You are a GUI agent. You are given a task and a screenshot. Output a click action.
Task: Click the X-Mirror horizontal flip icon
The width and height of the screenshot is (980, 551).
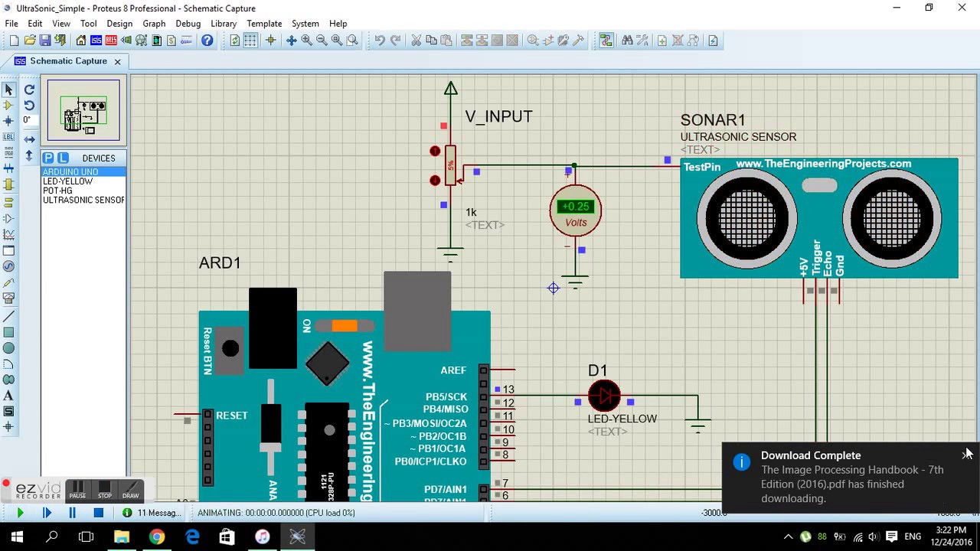coord(29,139)
